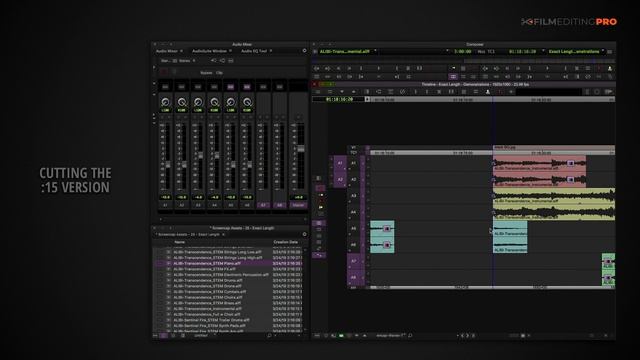Click the green indicator button in timeline footer
This screenshot has width=640, height=360.
pyautogui.click(x=342, y=336)
